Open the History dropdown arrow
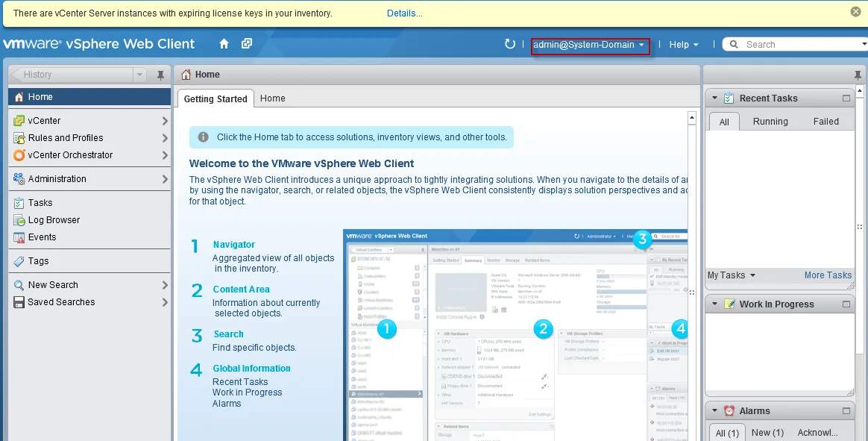 click(x=139, y=74)
